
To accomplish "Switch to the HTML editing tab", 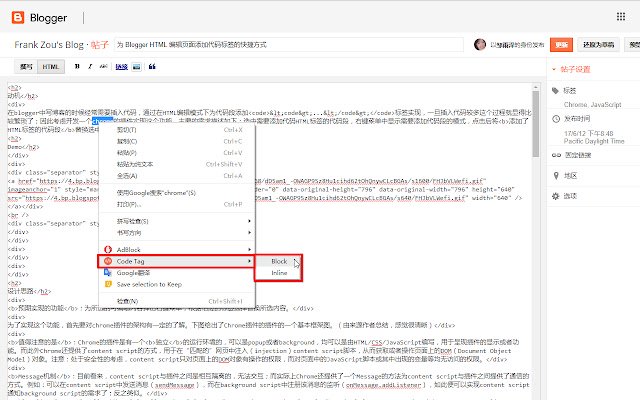I will (x=51, y=67).
